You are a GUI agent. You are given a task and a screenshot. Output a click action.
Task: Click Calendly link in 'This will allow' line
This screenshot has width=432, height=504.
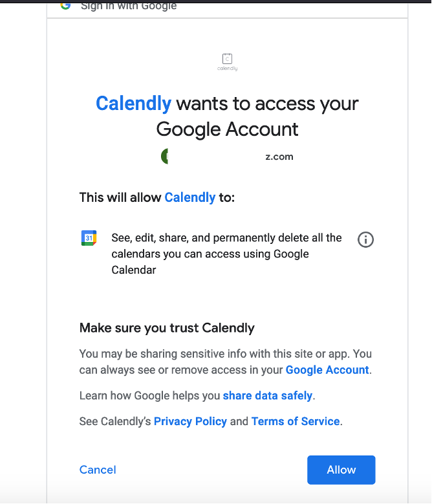pyautogui.click(x=190, y=198)
